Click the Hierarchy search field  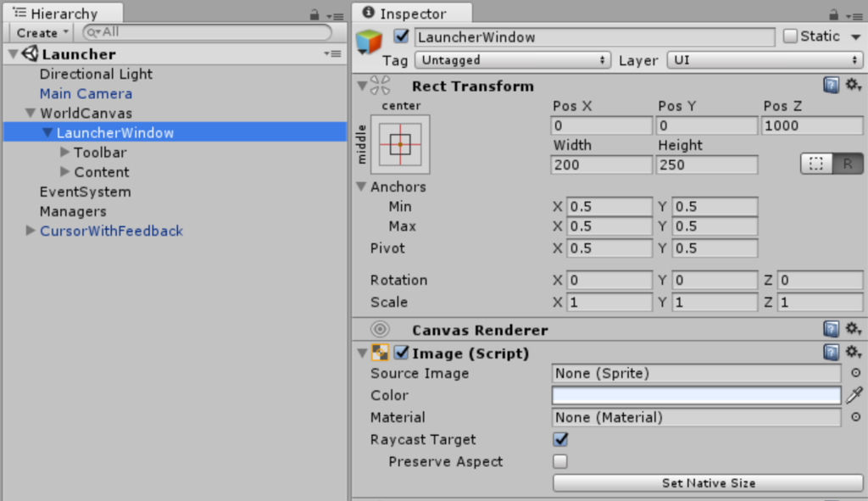[x=207, y=32]
